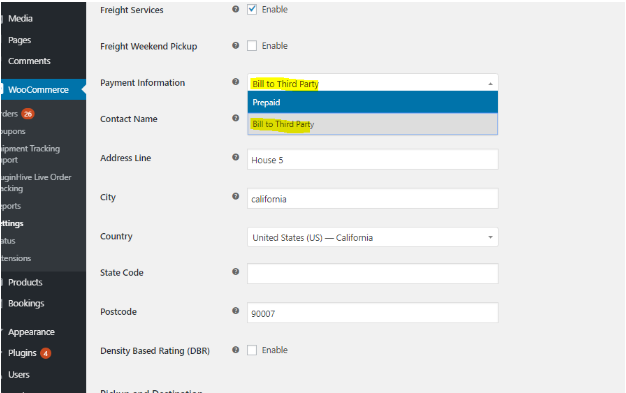Open PluginHive Live Order Tracking

(x=36, y=183)
